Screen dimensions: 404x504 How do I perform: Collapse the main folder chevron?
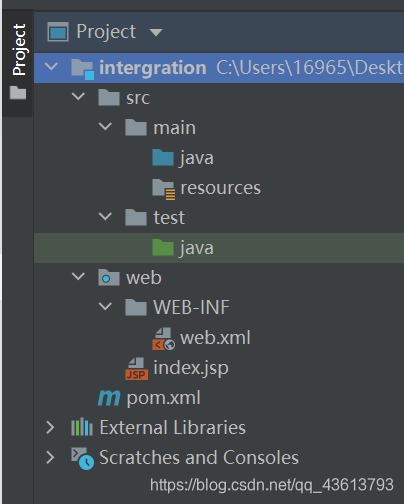[105, 126]
